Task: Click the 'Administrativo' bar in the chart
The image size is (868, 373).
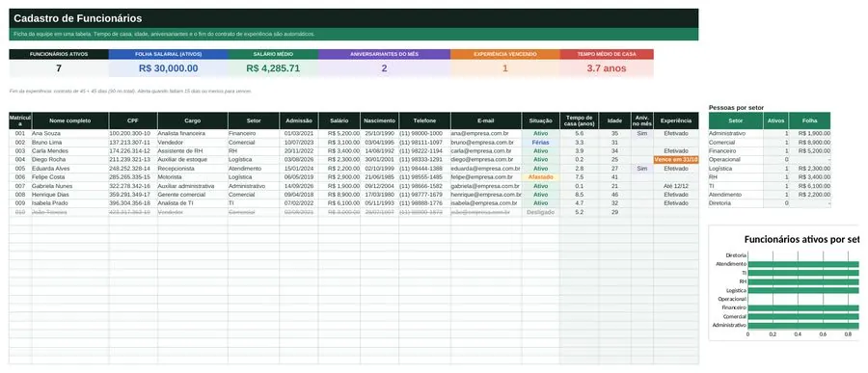Action: pyautogui.click(x=803, y=326)
